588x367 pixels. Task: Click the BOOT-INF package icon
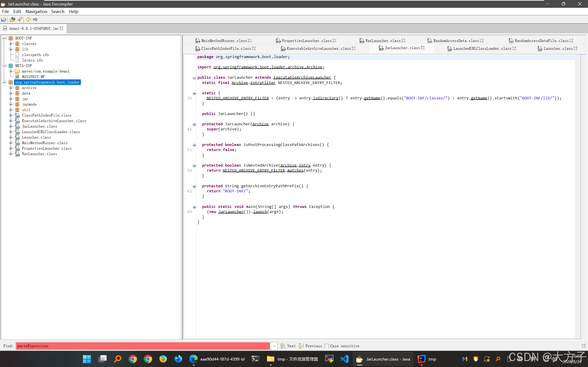pyautogui.click(x=11, y=38)
